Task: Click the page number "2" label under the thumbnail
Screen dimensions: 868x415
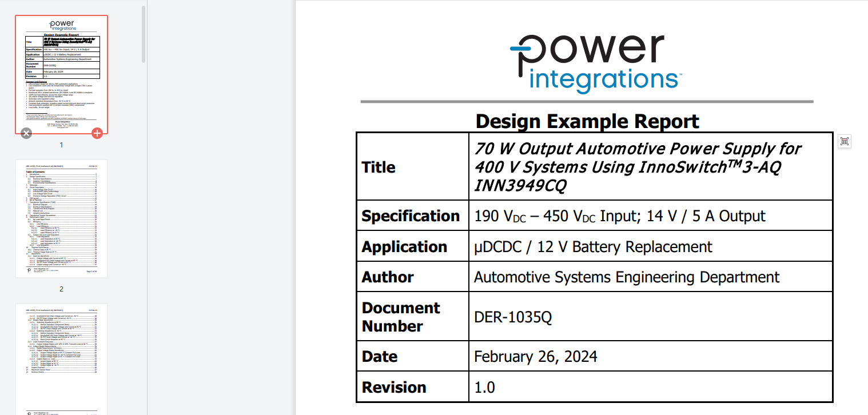Action: pos(61,289)
